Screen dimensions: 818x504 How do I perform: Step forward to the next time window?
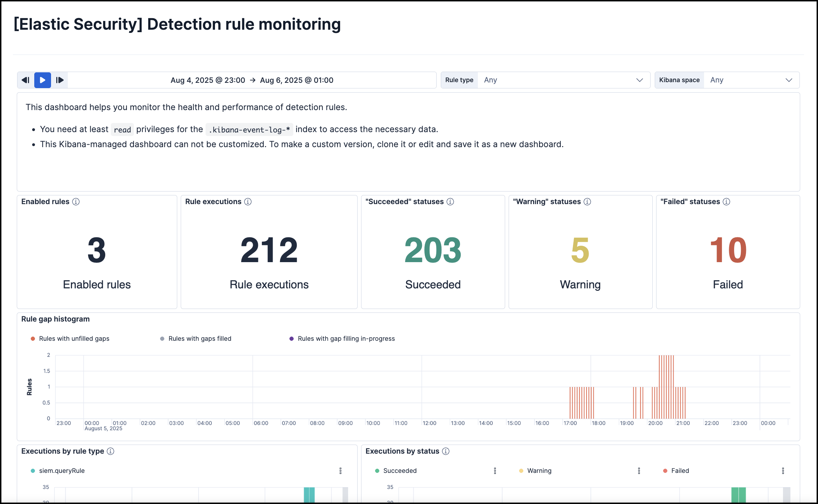coord(60,80)
